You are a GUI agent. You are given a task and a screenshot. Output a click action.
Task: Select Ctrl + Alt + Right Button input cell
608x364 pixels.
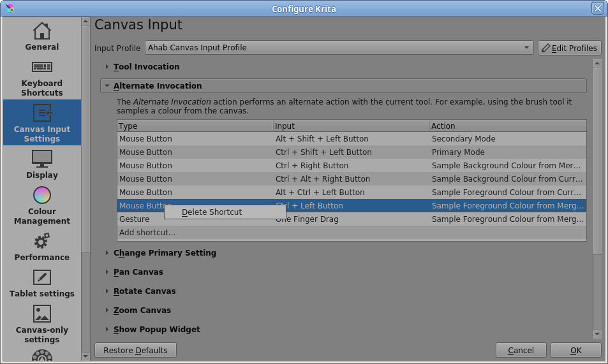[352, 179]
